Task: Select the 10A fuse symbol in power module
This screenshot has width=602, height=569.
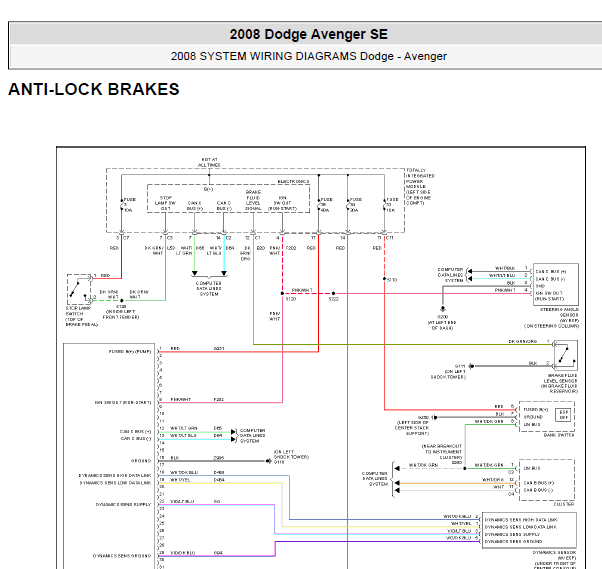Action: 122,205
